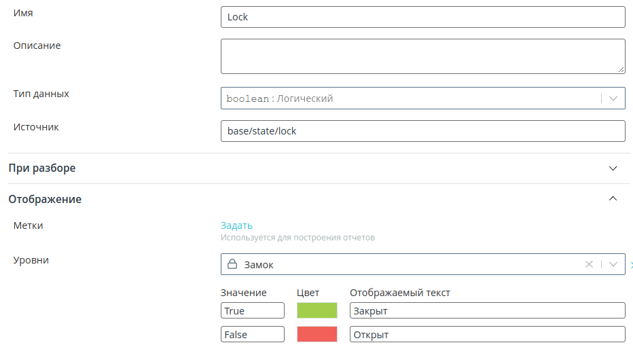Viewport: 633px width, 364px height.
Task: Clear the Замок selection with X icon
Action: click(x=589, y=264)
